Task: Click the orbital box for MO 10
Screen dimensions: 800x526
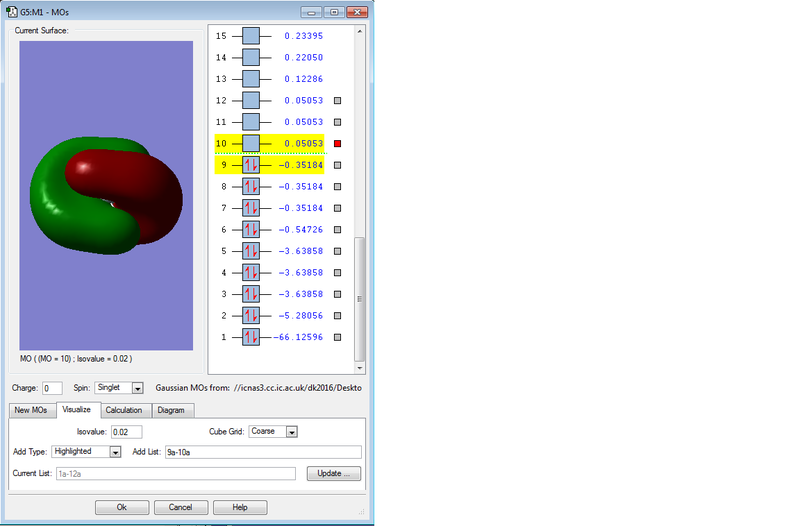Action: 251,144
